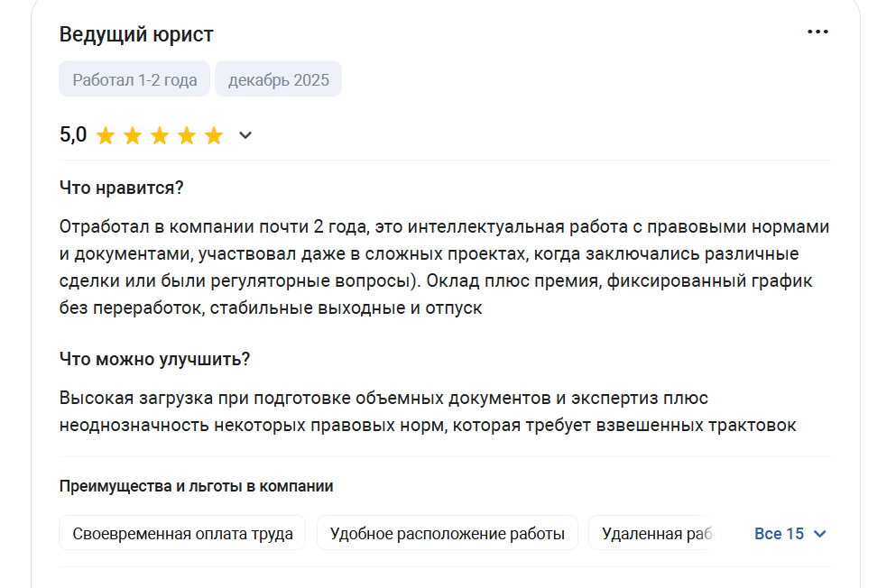Select the "Удобное расположение работы" tag
The width and height of the screenshot is (896, 588).
[448, 533]
